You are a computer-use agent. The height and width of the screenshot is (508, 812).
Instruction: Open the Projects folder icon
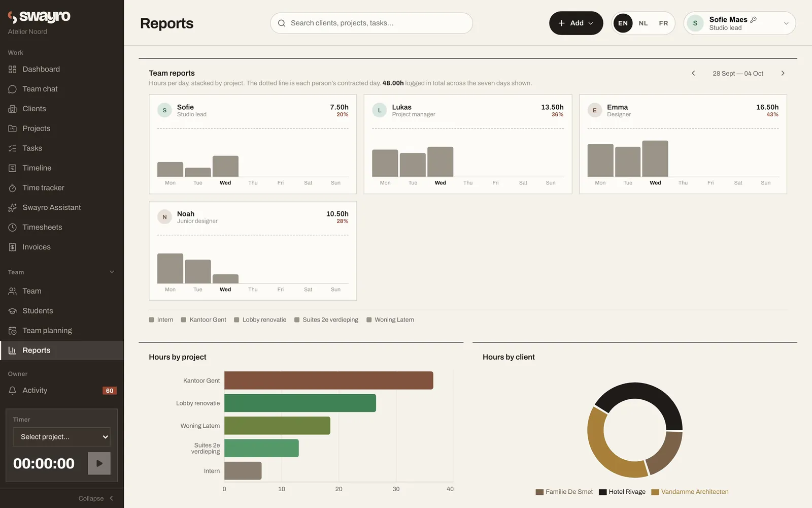[12, 129]
